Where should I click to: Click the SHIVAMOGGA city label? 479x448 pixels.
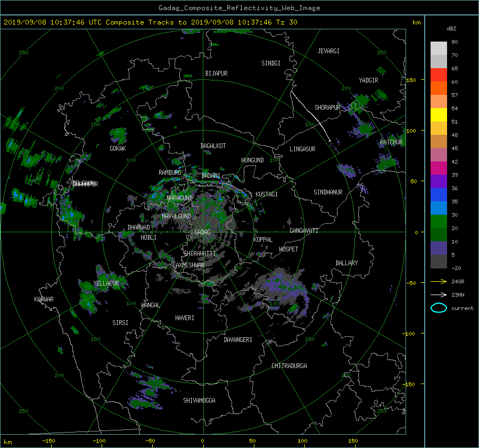199,400
